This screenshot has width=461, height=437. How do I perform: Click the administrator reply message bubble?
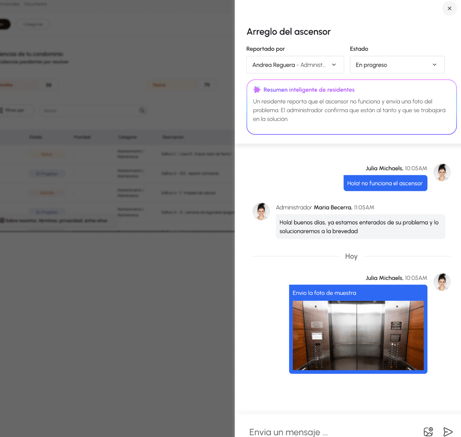(x=360, y=227)
